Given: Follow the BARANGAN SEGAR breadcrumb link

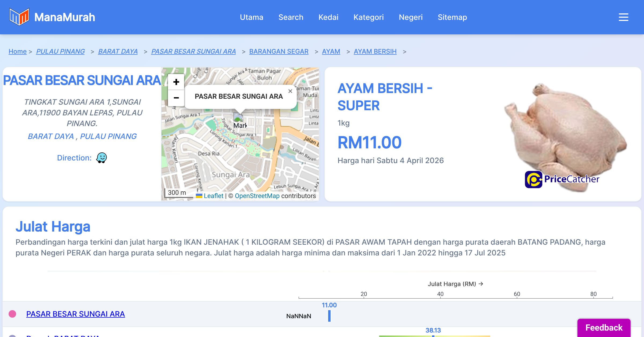Looking at the screenshot, I should click(x=279, y=51).
